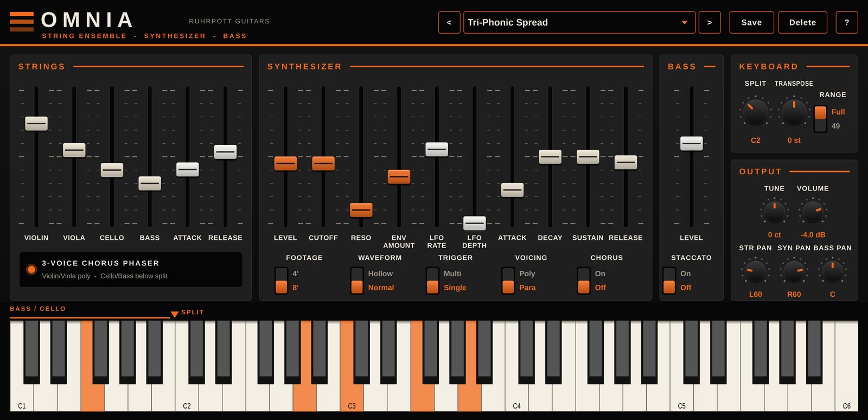Click the synthesizer Cutoff fader handle
This screenshot has height=420, width=868.
point(323,163)
